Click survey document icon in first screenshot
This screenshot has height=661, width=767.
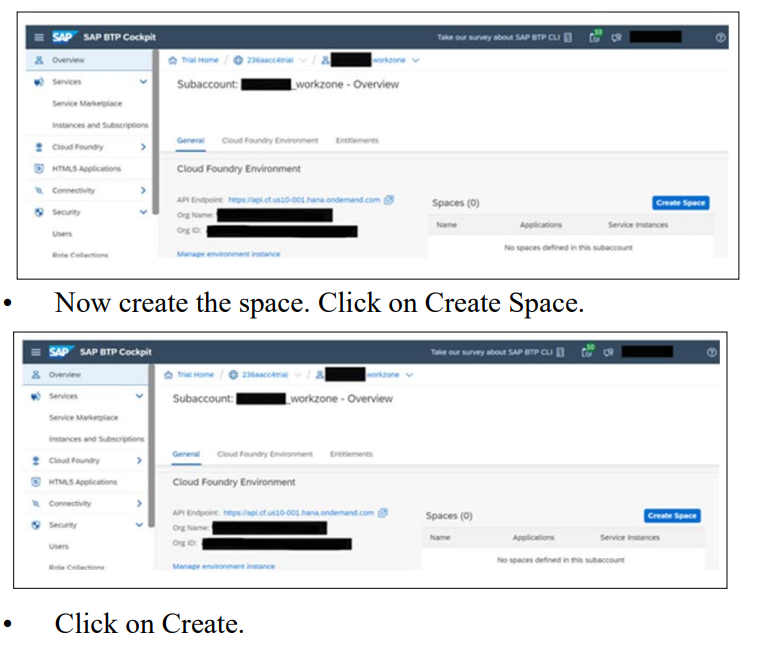(x=568, y=37)
